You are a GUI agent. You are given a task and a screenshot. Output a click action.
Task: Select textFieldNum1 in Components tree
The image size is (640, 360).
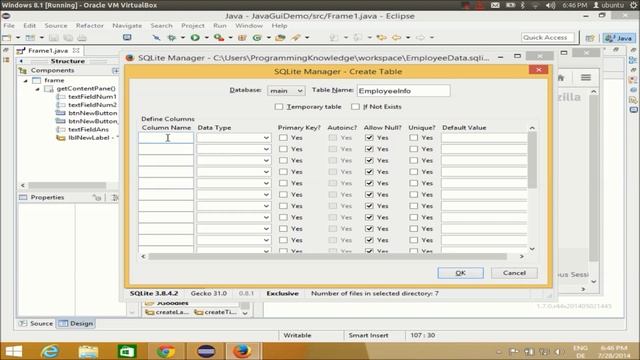[x=92, y=97]
